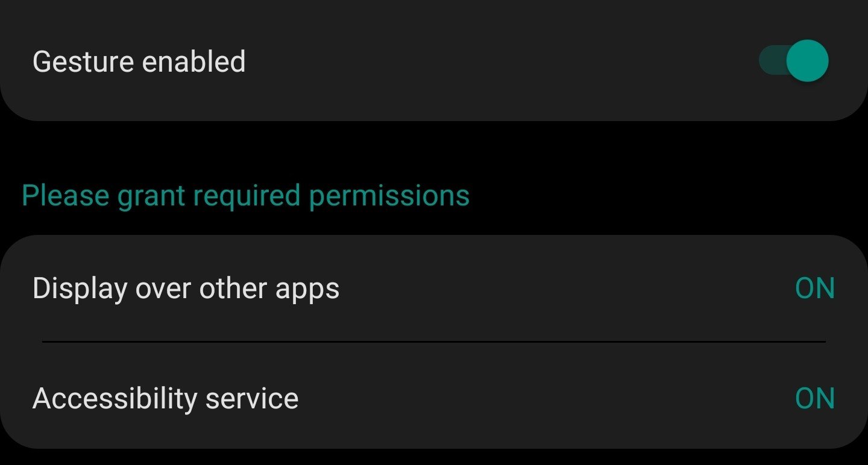Viewport: 868px width, 465px height.
Task: Click ON status for Accessibility service
Action: tap(815, 399)
